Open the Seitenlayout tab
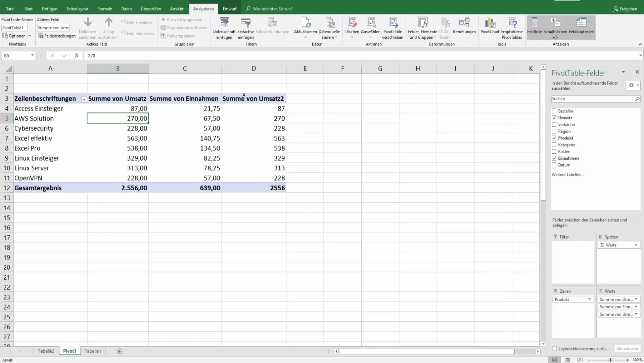Viewport: 644px width, 363px height. click(x=77, y=9)
